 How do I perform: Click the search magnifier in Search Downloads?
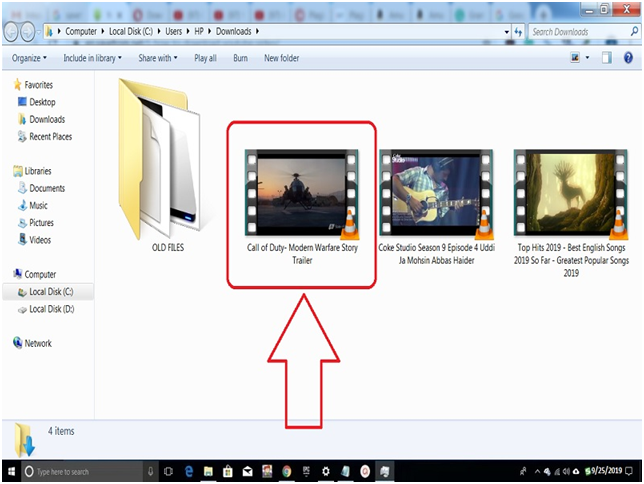[634, 31]
